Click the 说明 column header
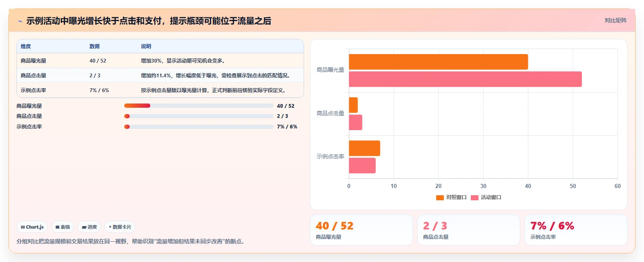The height and width of the screenshot is (262, 644). [x=146, y=46]
